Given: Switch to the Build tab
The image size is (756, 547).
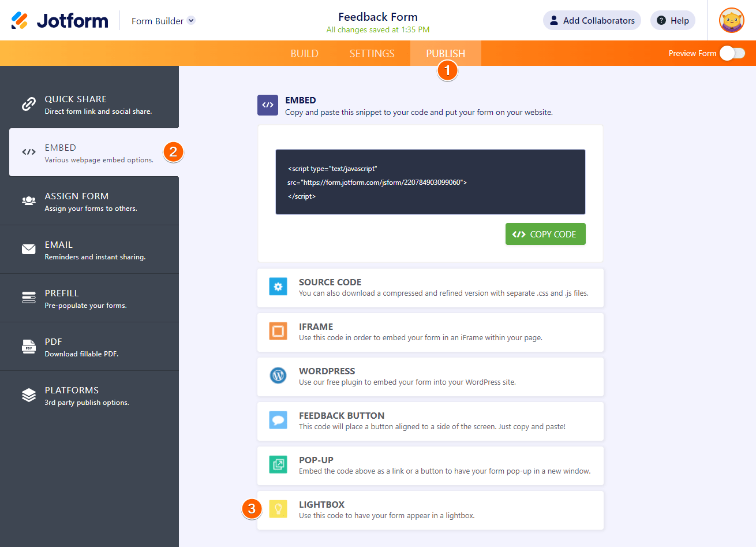Looking at the screenshot, I should click(305, 53).
